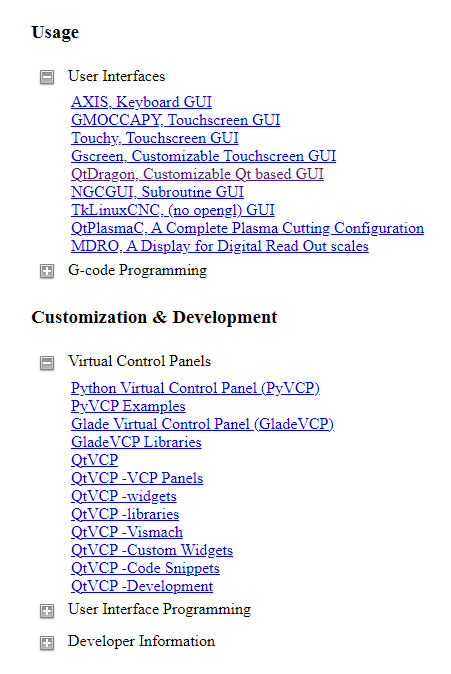451x674 pixels.
Task: Expand the Developer Information section
Action: pos(47,643)
